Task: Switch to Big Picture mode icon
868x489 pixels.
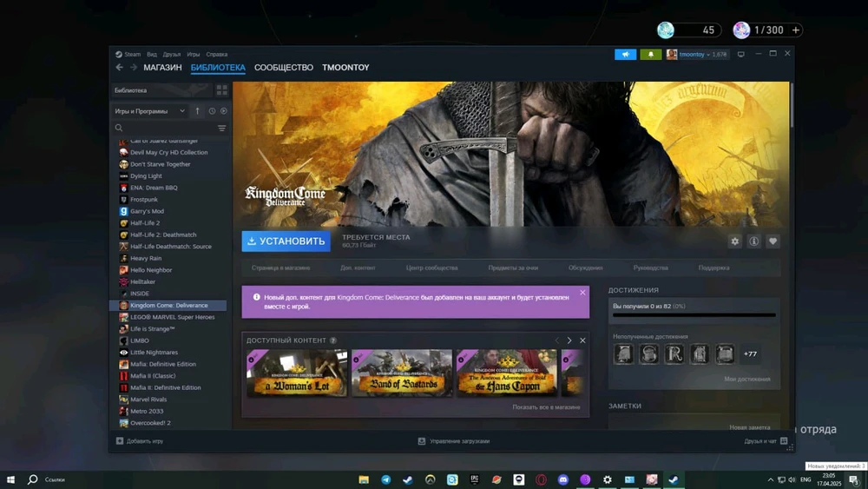Action: point(740,54)
